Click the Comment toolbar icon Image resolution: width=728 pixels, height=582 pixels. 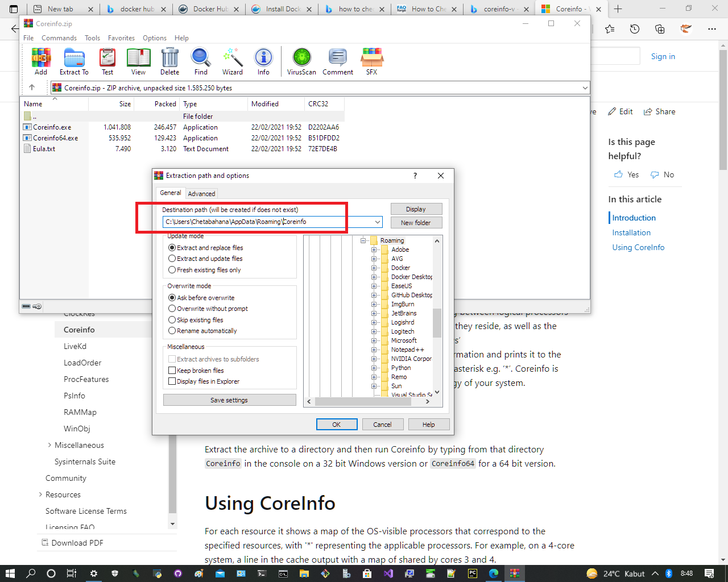tap(338, 61)
